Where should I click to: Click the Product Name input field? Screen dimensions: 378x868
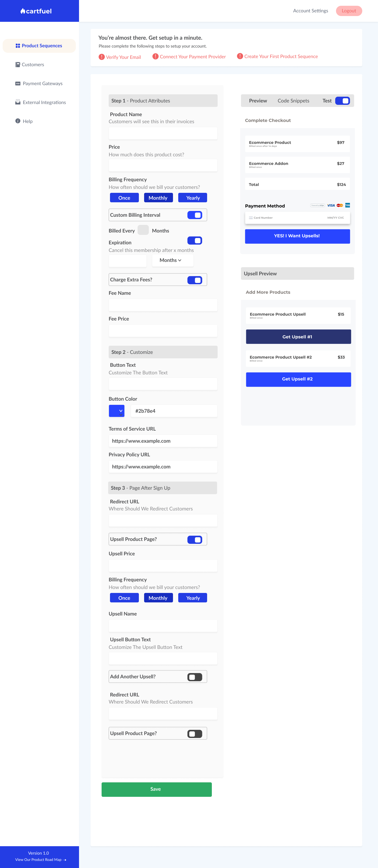[x=163, y=134]
